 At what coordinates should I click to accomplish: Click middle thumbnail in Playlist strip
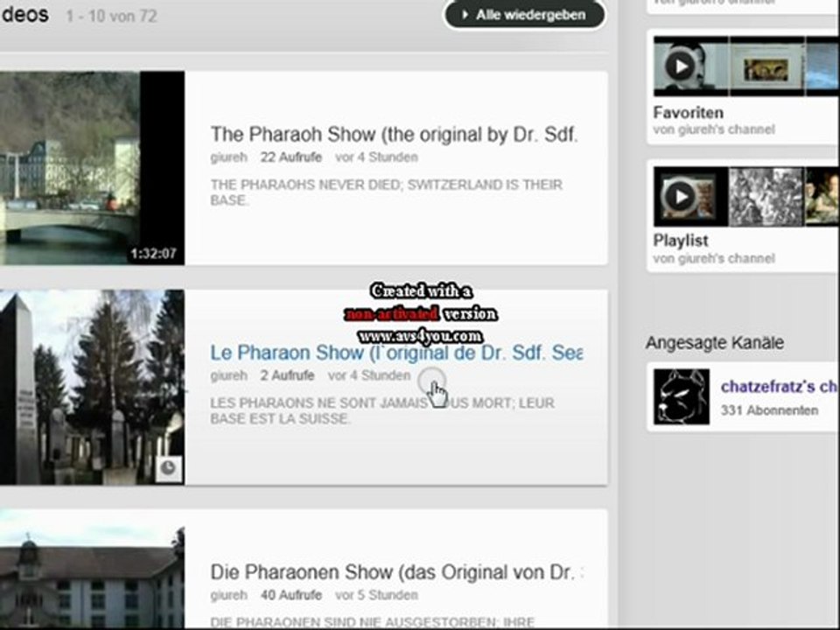point(766,197)
